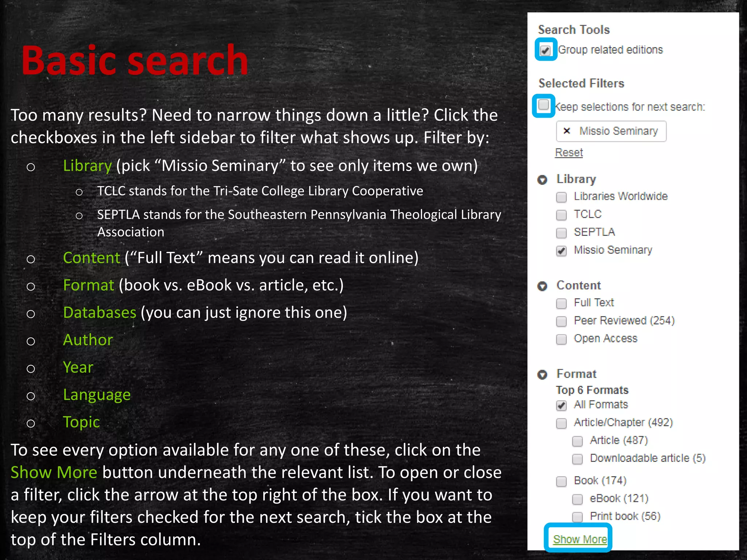This screenshot has width=747, height=560.
Task: Click the Top 6 Formats label
Action: 592,390
